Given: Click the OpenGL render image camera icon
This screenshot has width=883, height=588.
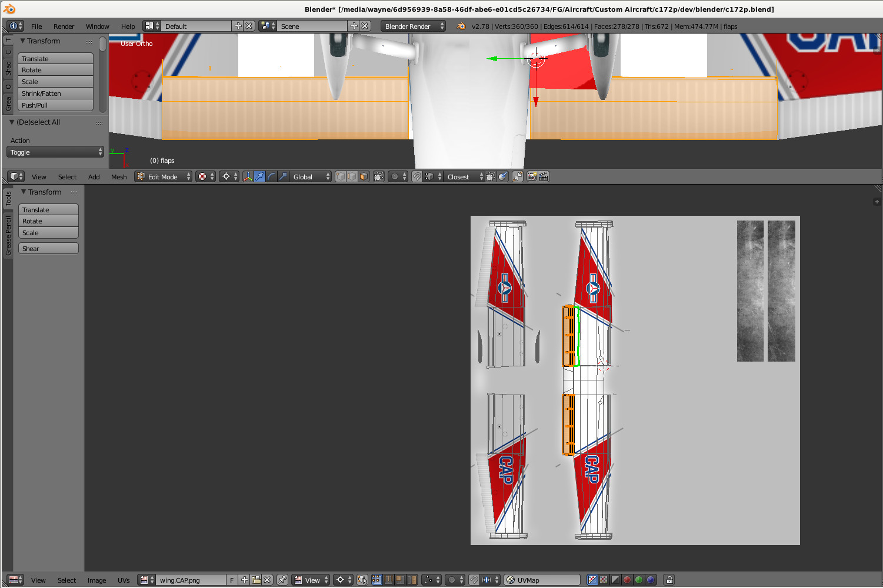Looking at the screenshot, I should (532, 176).
